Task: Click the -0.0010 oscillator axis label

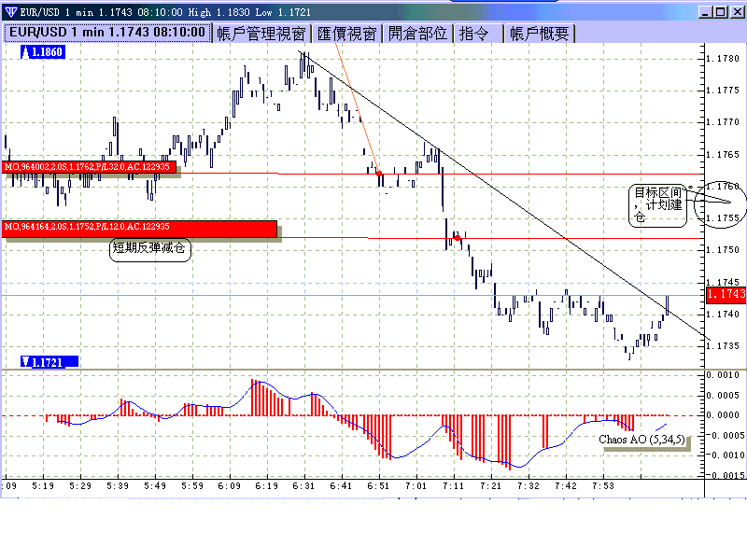Action: tap(725, 455)
